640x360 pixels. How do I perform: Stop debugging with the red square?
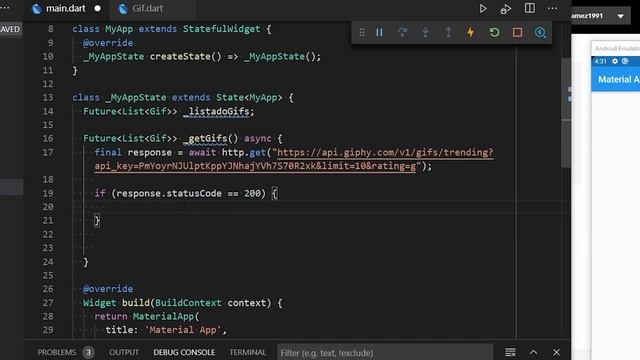(518, 32)
